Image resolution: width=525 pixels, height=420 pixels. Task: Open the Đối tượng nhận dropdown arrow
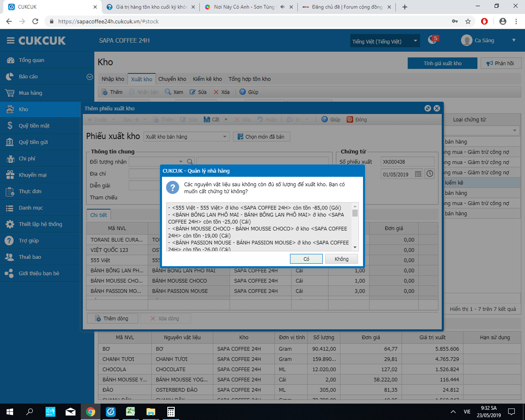click(181, 162)
